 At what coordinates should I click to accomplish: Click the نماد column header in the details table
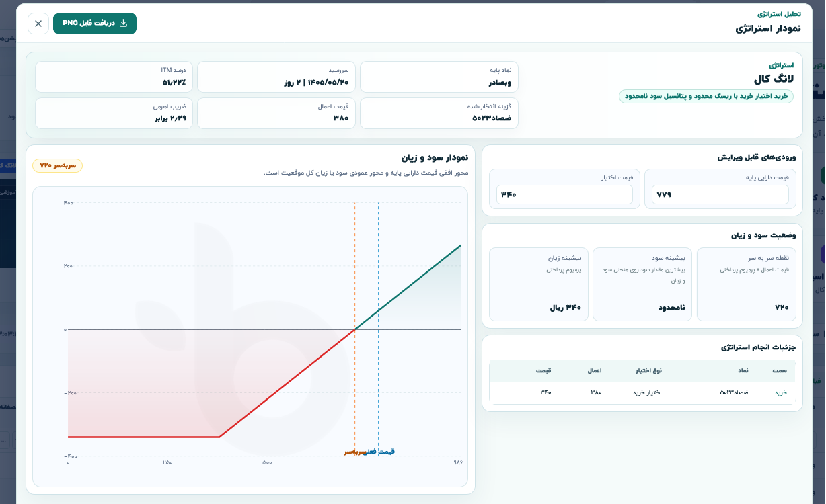click(743, 371)
